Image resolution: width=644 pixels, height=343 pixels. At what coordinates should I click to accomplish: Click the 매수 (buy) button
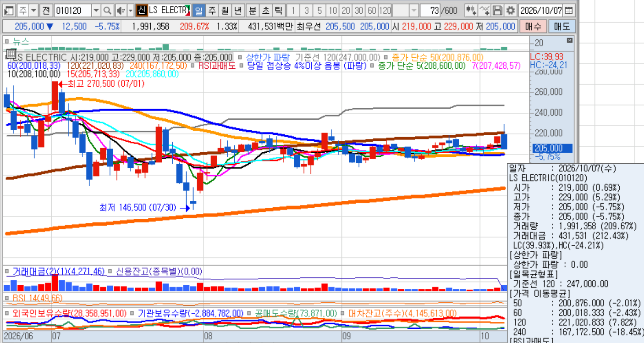pos(533,27)
